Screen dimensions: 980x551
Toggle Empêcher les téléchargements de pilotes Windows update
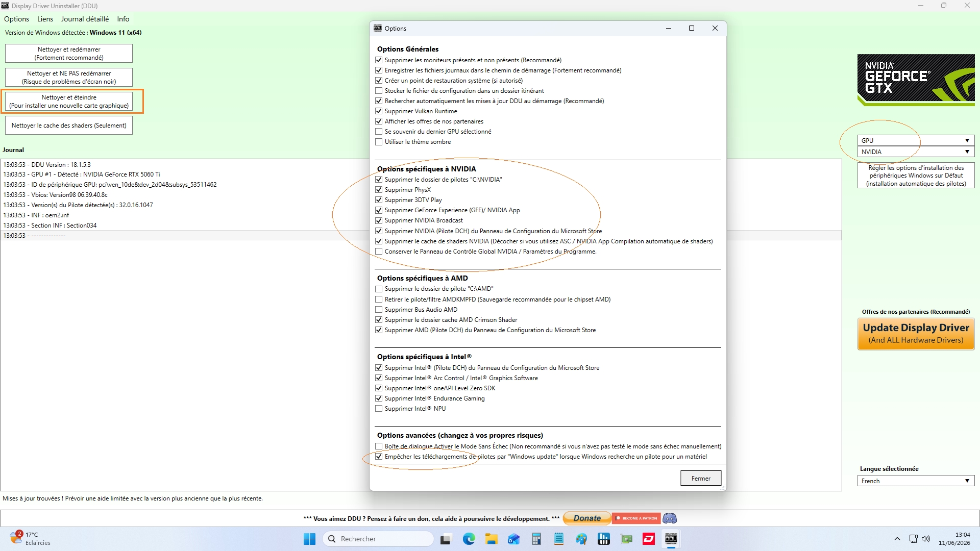(x=379, y=457)
